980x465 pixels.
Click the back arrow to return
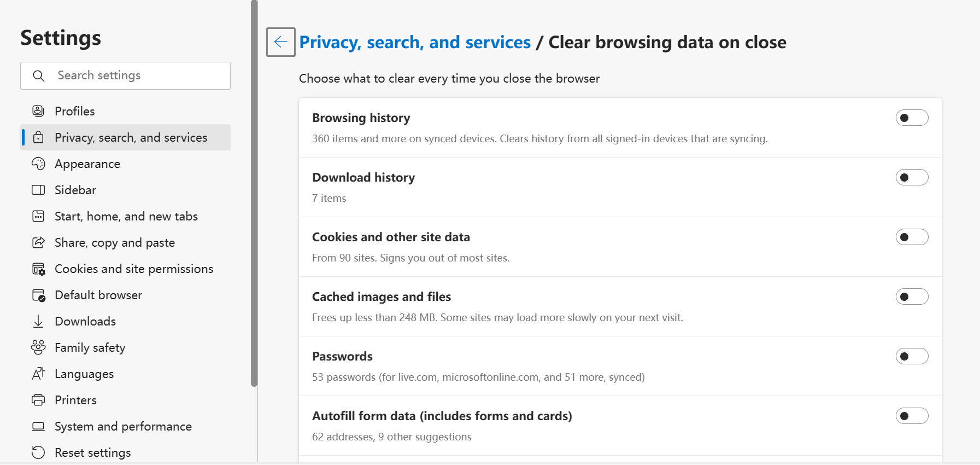pos(280,42)
